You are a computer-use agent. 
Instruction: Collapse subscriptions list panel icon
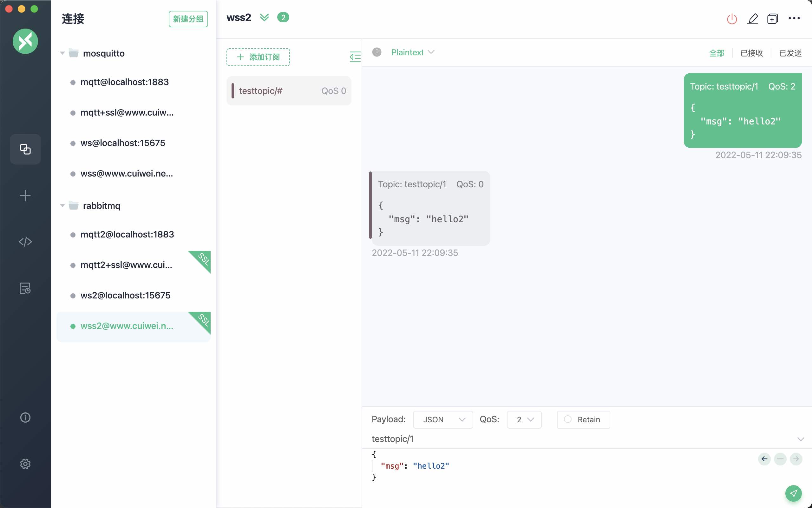coord(355,57)
